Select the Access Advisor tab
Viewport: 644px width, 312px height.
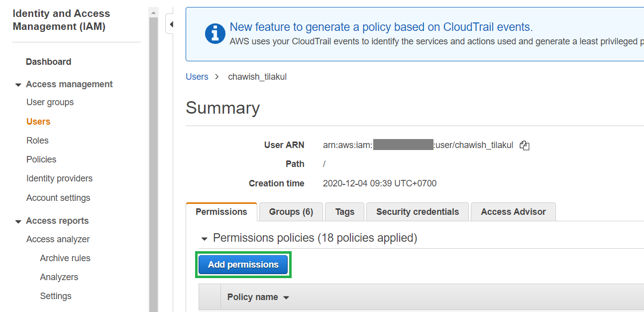(x=513, y=211)
